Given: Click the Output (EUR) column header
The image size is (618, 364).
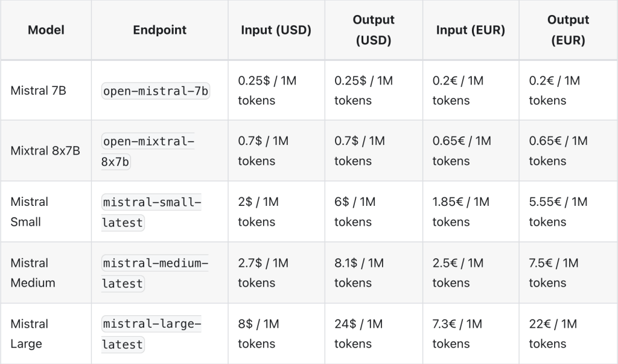Looking at the screenshot, I should point(568,30).
